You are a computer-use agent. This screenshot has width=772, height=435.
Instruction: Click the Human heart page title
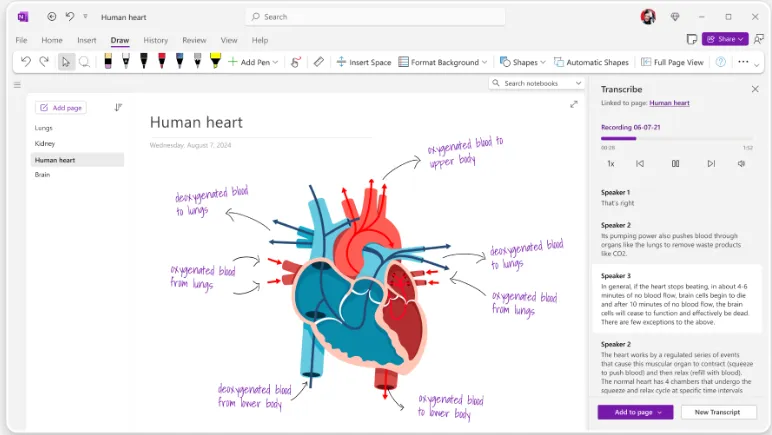point(196,123)
